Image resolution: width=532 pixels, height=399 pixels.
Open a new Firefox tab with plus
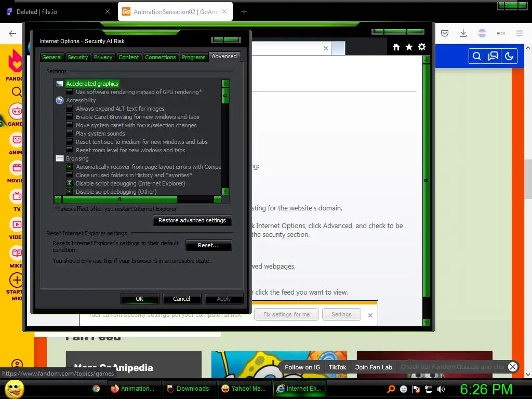click(244, 12)
